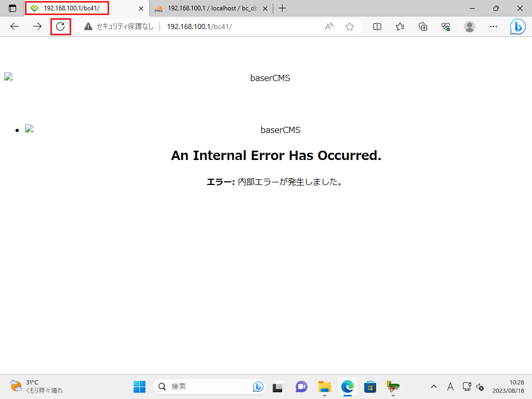This screenshot has width=532, height=399.
Task: View the not secure site information
Action: click(x=119, y=26)
